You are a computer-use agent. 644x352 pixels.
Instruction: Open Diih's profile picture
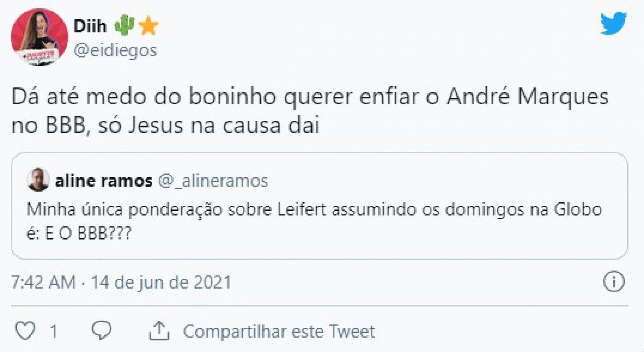[x=39, y=37]
